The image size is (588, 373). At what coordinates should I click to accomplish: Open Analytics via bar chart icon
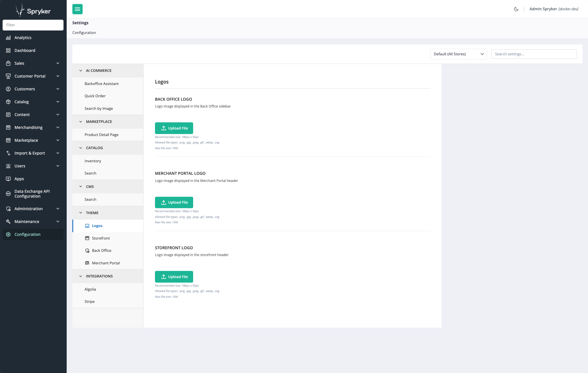[x=8, y=38]
